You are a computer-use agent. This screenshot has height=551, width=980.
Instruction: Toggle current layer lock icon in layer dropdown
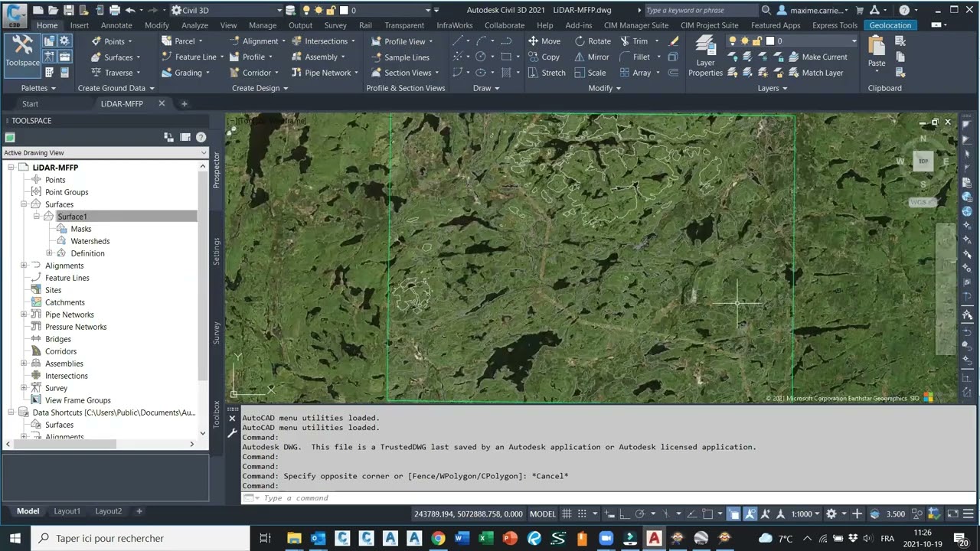(x=756, y=41)
